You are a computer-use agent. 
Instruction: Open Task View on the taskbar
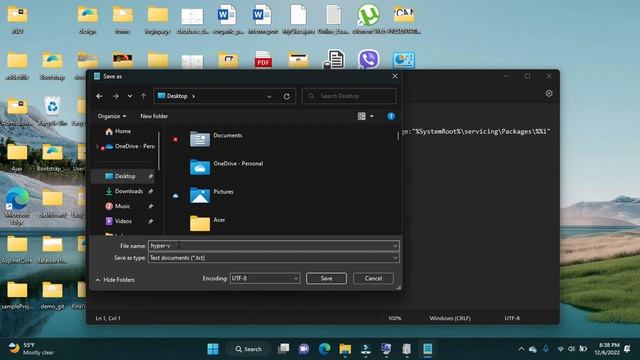283,349
